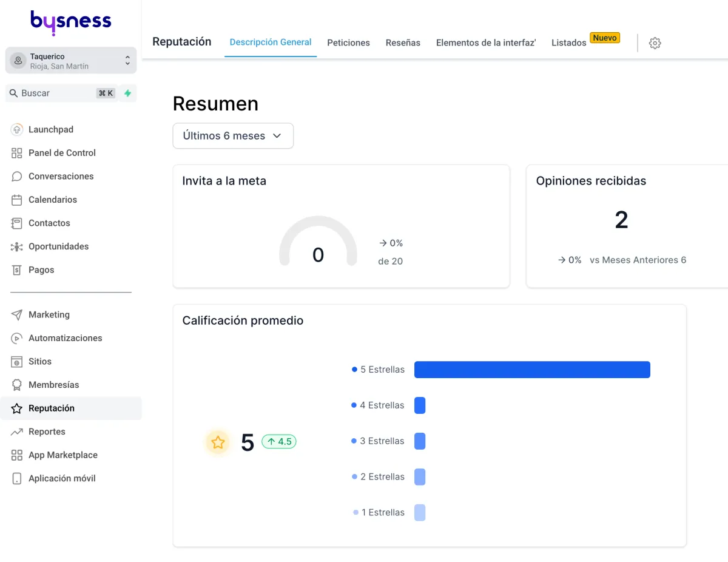This screenshot has width=728, height=562.
Task: Open the reputation settings gear icon
Action: point(655,43)
